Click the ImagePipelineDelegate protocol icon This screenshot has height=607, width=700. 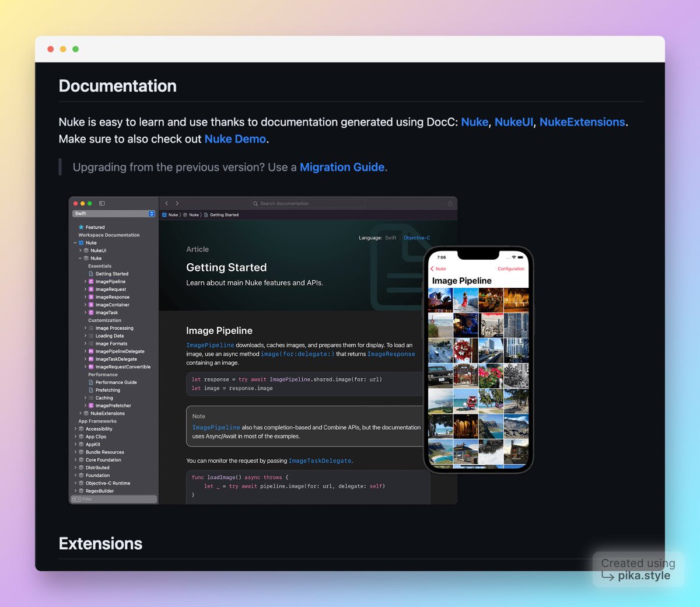tap(91, 351)
